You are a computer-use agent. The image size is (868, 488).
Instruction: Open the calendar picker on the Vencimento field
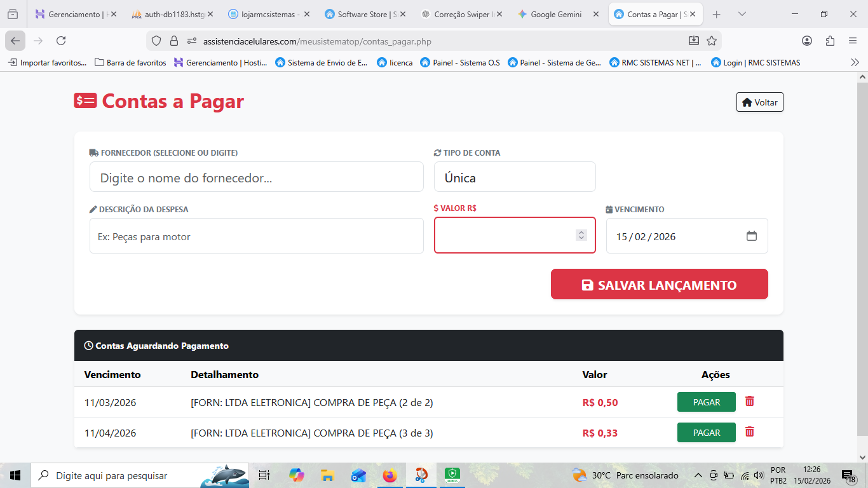tap(752, 235)
